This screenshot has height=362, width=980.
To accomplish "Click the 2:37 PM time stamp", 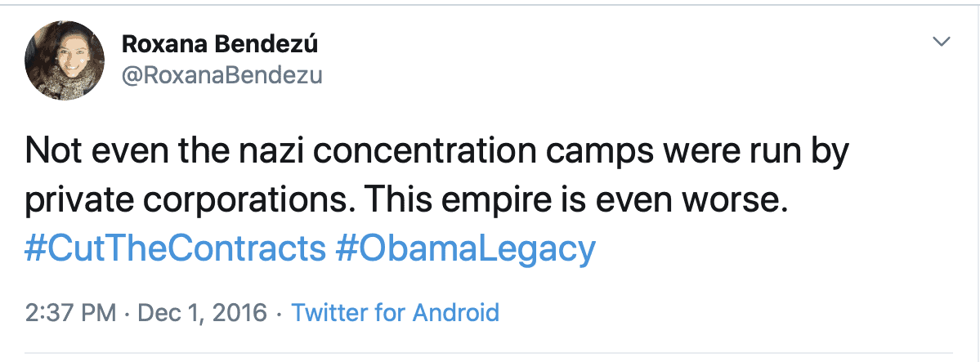I will tap(70, 312).
